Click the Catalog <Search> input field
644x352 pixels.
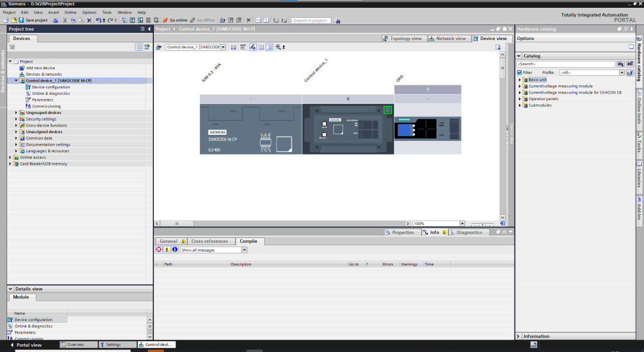point(565,64)
